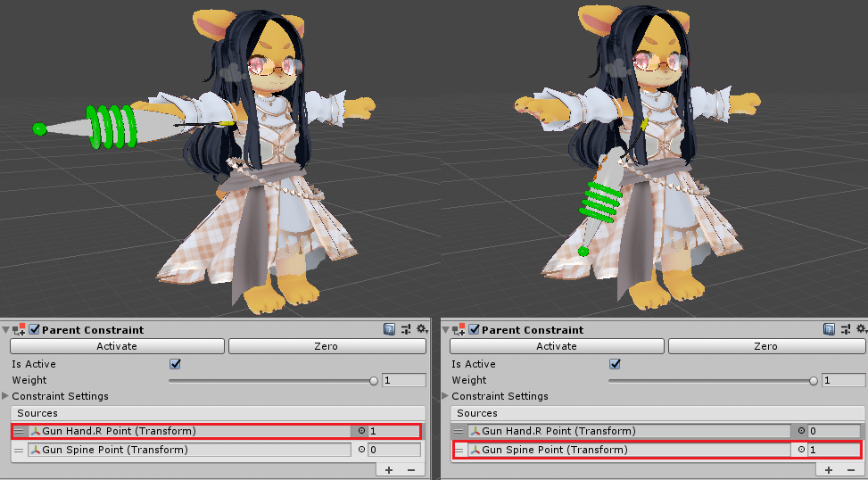Click Weight slider handle in right inspector
Viewport: 868px width, 480px height.
point(814,380)
